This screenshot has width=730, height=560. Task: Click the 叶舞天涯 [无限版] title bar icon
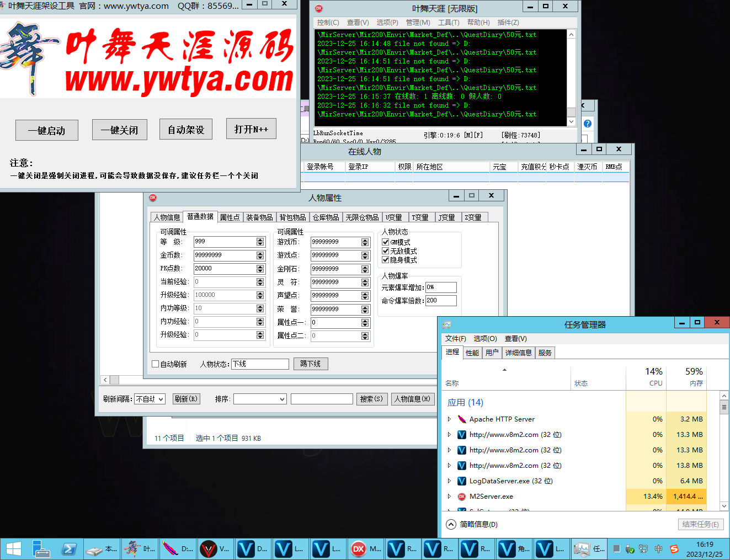pos(318,8)
